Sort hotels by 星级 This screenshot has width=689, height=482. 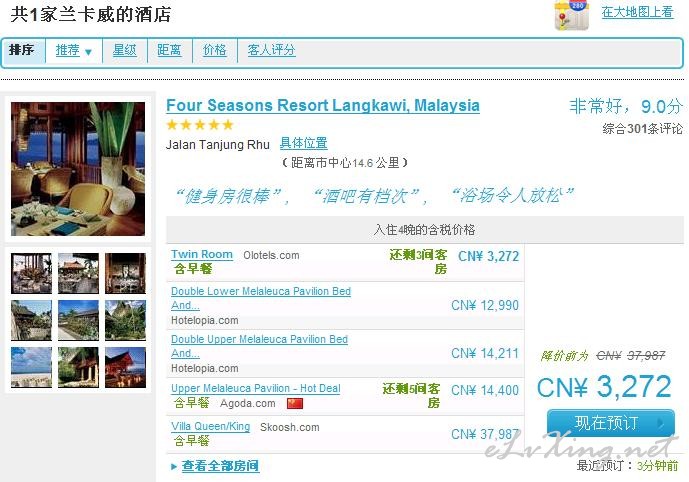click(x=124, y=50)
